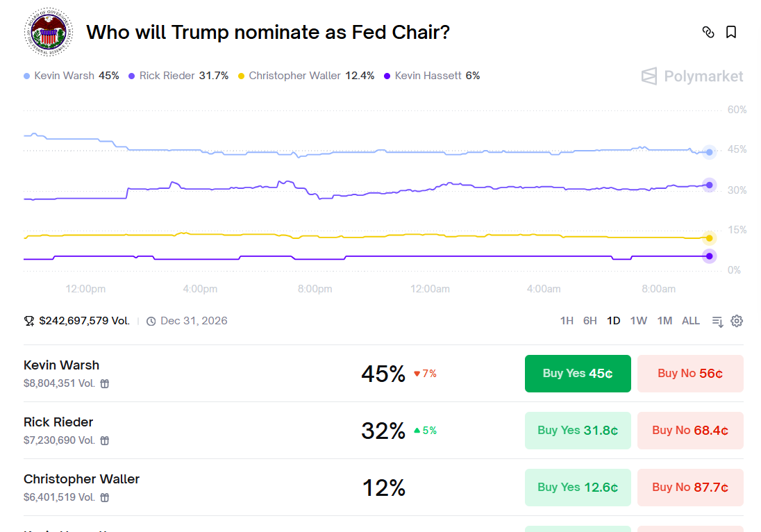Image resolution: width=761 pixels, height=532 pixels.
Task: Click the clock icon beside Dec 31, 2026
Action: click(x=151, y=320)
